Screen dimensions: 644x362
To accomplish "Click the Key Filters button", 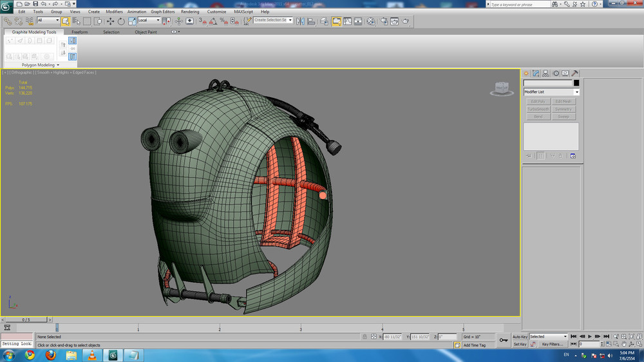I will (554, 345).
